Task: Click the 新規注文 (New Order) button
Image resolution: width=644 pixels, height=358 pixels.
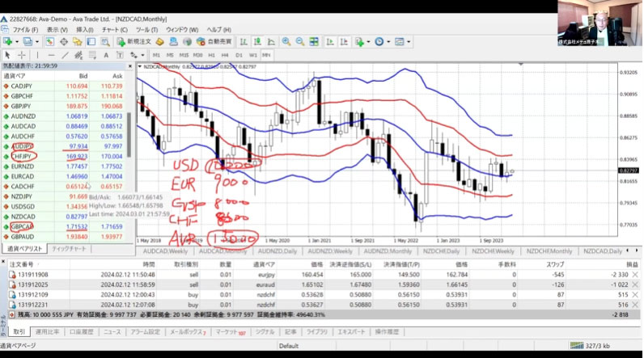Action: click(x=133, y=41)
